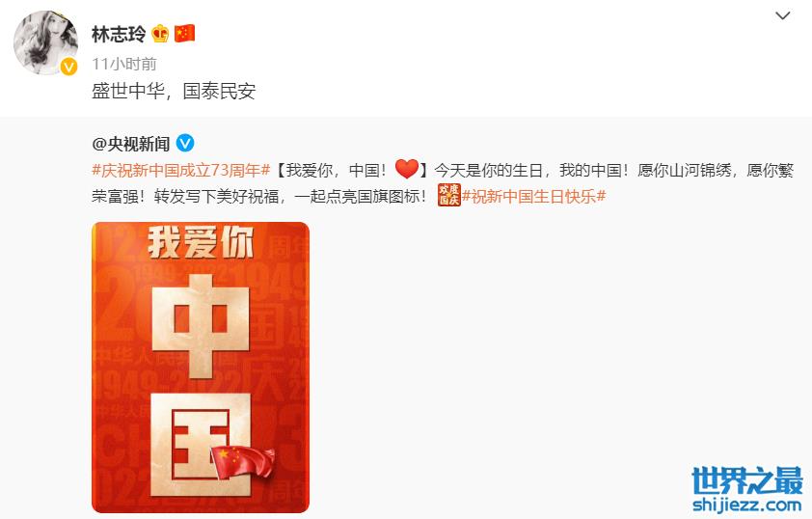Image resolution: width=812 pixels, height=519 pixels.
Task: Click the 世界之最 watermark logo
Action: (x=747, y=481)
